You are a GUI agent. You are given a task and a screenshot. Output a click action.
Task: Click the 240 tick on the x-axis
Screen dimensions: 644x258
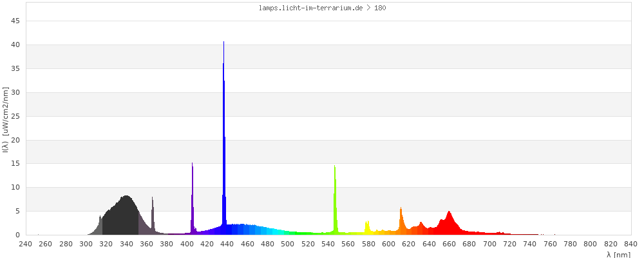coord(26,244)
